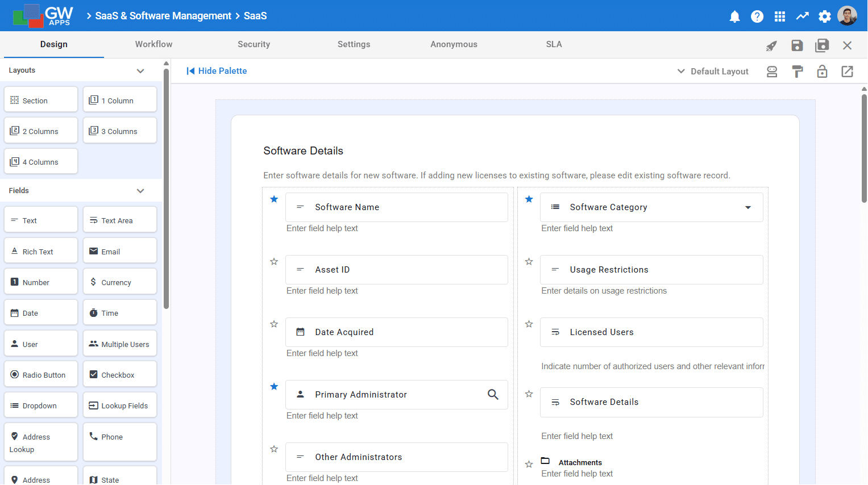The width and height of the screenshot is (868, 485).
Task: Toggle required star for Other Administrators
Action: pyautogui.click(x=274, y=449)
